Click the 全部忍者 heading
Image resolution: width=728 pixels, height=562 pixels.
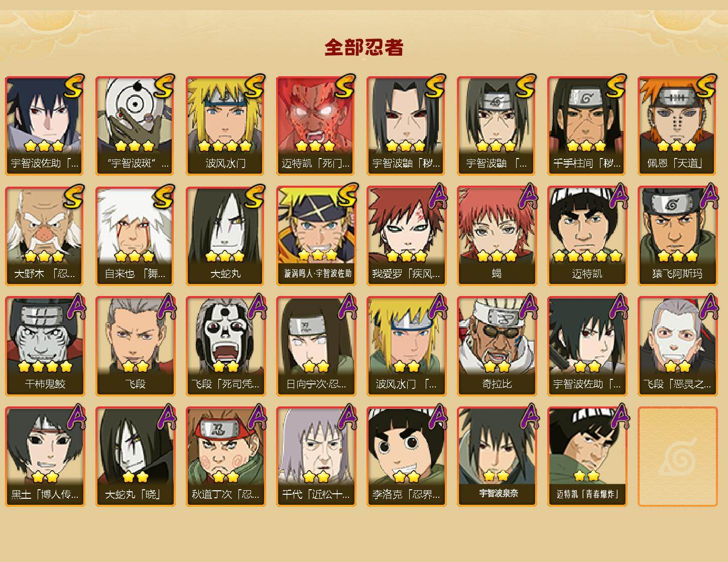click(364, 47)
